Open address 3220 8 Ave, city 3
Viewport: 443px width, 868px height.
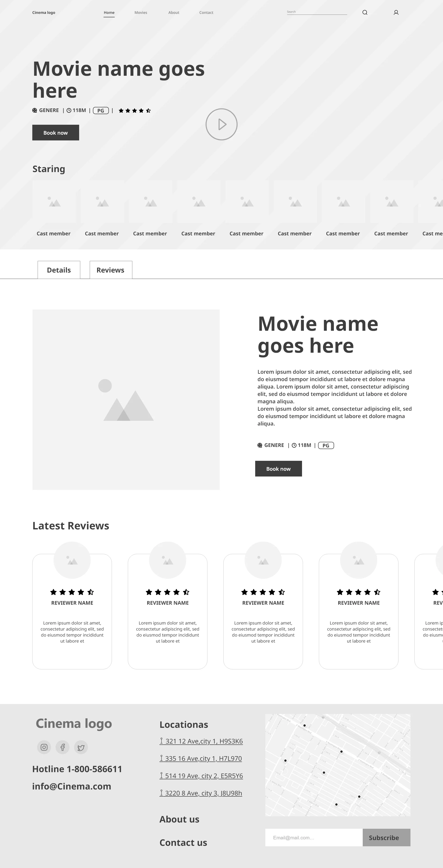[x=201, y=793]
